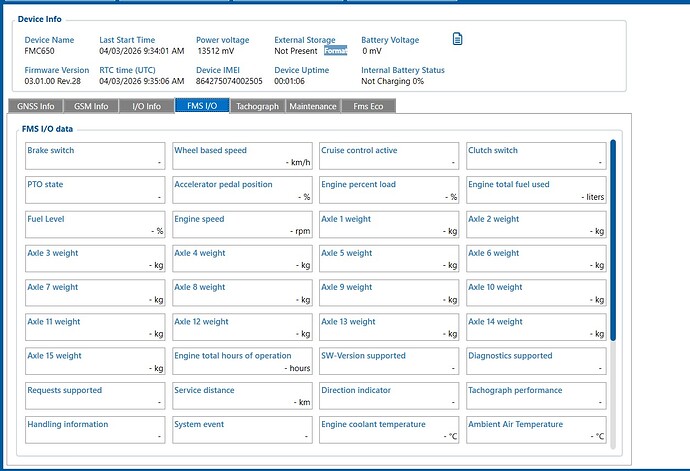This screenshot has width=690, height=471.
Task: Select the FMS I/O tab
Action: point(201,106)
